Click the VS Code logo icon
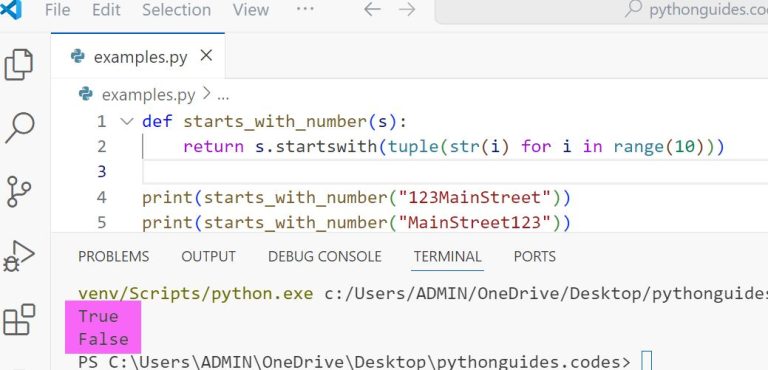Viewport: 768px width, 370px height. coord(10,9)
